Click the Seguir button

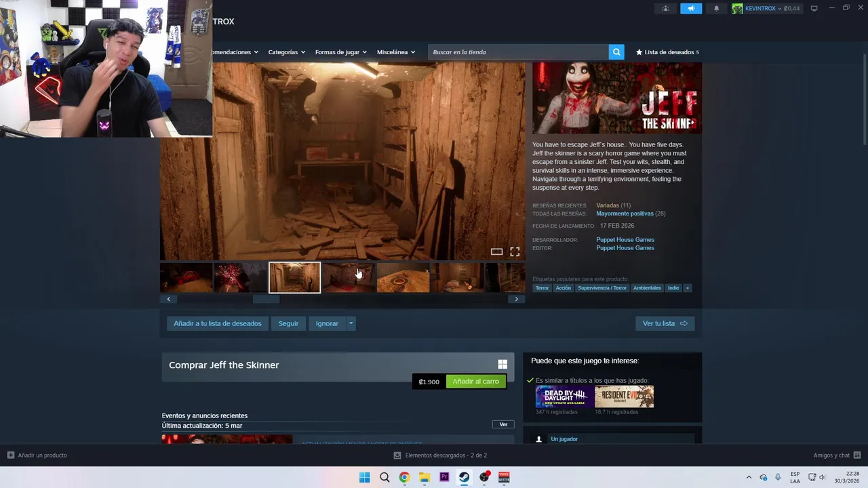tap(288, 323)
